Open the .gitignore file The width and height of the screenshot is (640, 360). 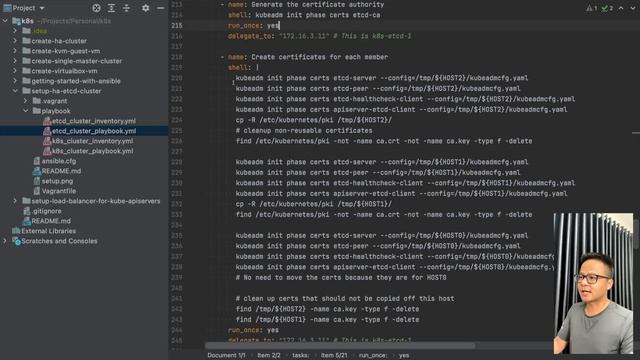point(47,211)
